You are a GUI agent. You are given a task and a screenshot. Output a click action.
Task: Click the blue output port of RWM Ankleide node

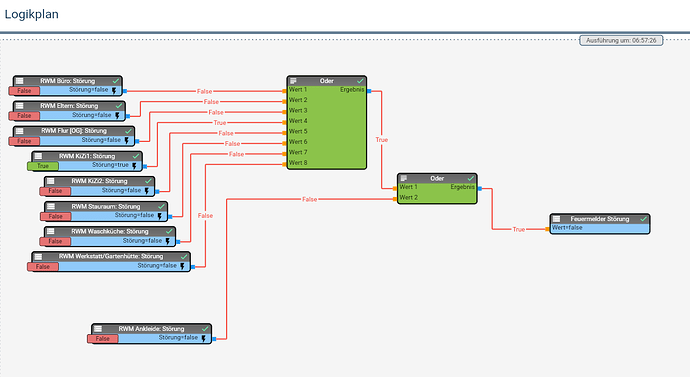coord(214,339)
